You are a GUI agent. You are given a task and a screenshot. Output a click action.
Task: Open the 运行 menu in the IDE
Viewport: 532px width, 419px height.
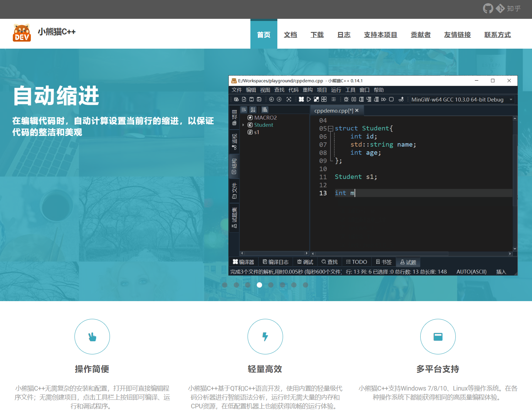coord(336,90)
